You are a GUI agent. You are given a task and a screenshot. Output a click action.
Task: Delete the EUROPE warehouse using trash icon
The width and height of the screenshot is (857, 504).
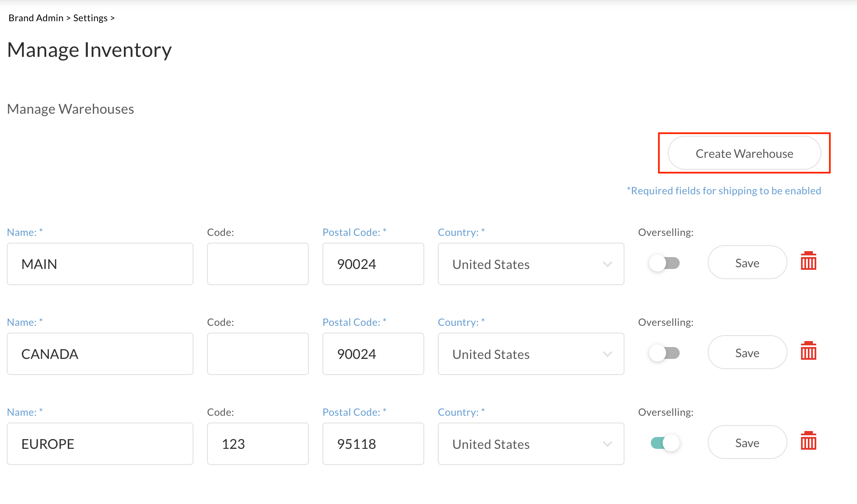(x=809, y=442)
